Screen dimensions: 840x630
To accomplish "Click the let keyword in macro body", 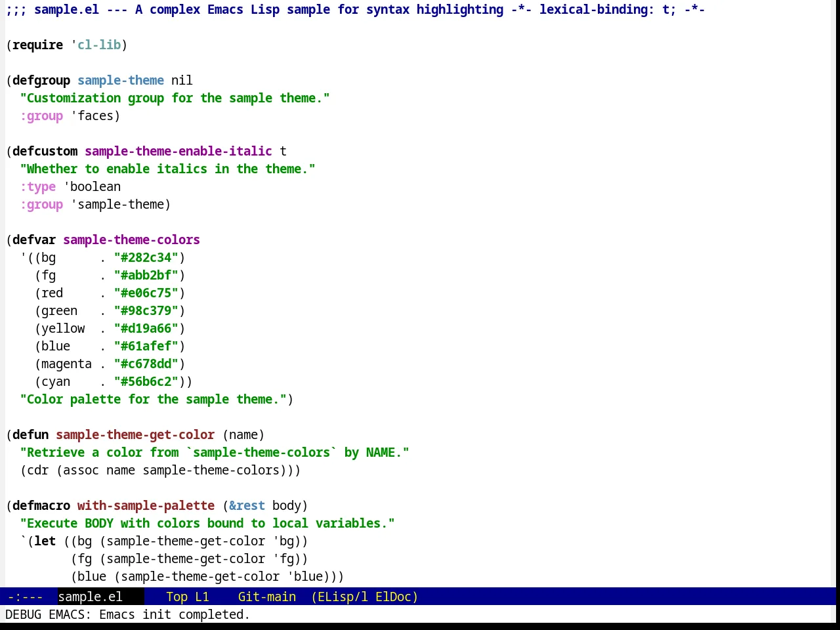I will tap(45, 541).
